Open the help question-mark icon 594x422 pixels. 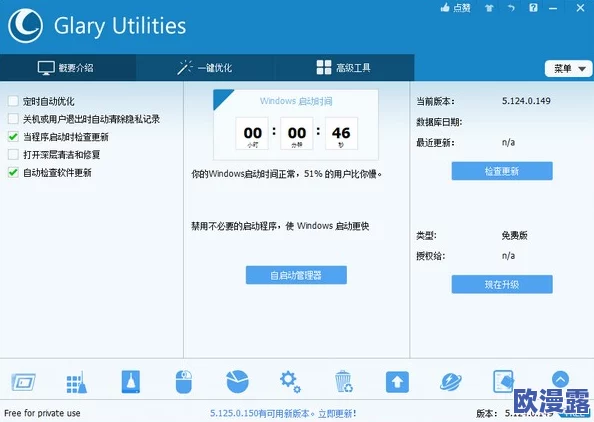[x=533, y=8]
